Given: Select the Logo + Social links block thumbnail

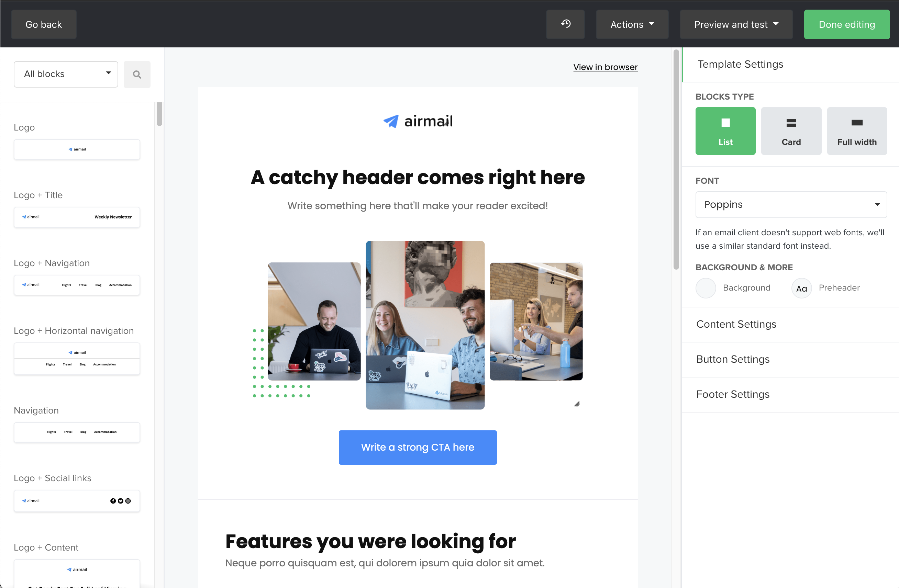Looking at the screenshot, I should 77,501.
